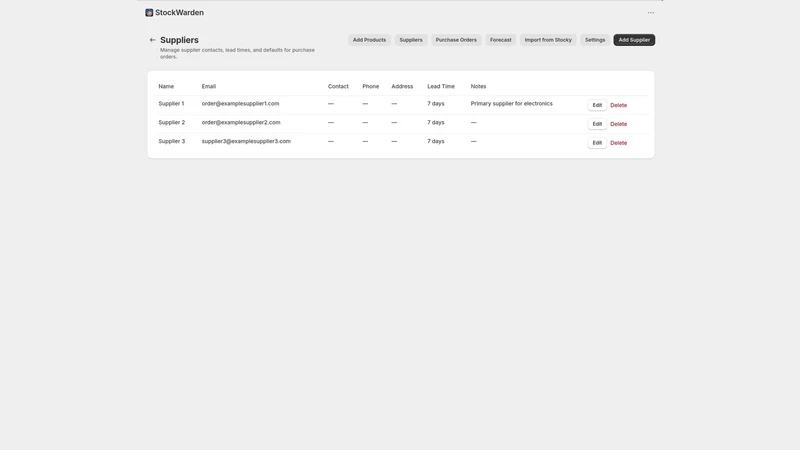Click the StockWarden app logo icon
This screenshot has height=450, width=800.
(149, 13)
